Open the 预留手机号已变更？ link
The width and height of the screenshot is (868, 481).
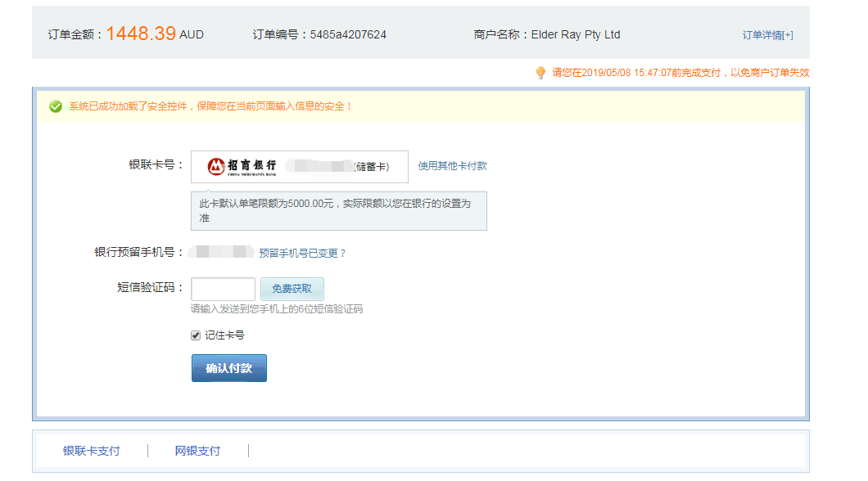coord(302,254)
